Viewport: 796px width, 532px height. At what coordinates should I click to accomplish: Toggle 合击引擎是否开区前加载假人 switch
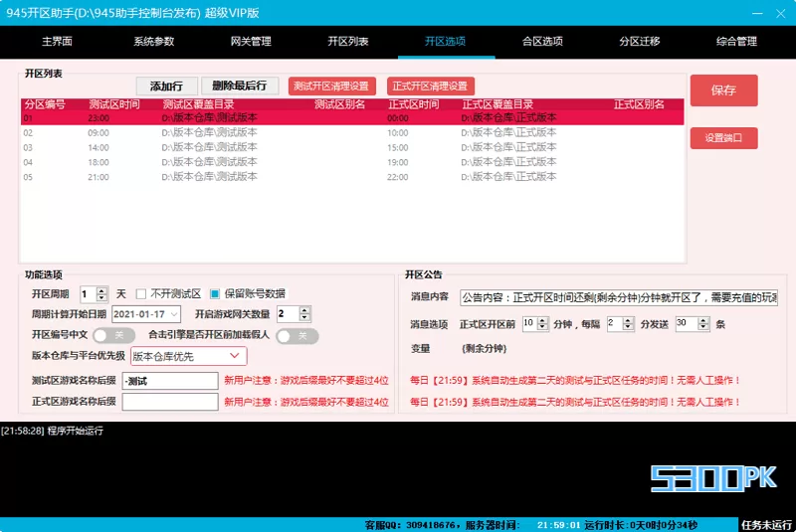[298, 336]
